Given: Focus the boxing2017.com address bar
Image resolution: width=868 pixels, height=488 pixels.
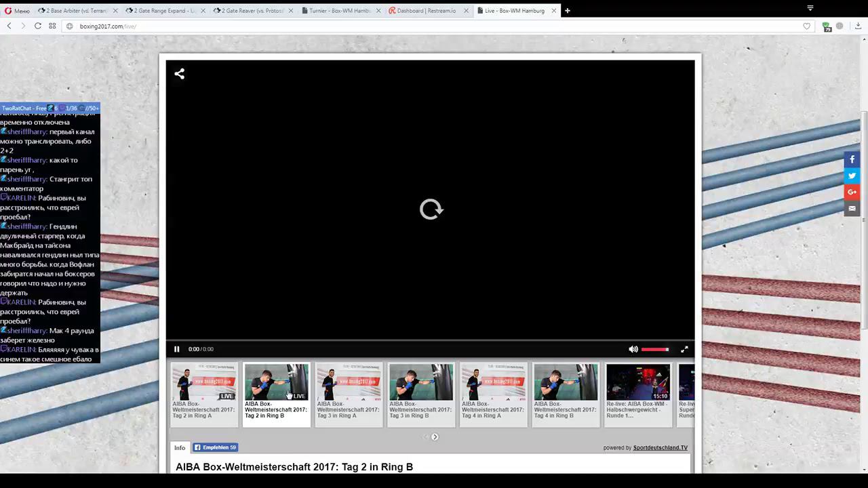Looking at the screenshot, I should point(434,26).
